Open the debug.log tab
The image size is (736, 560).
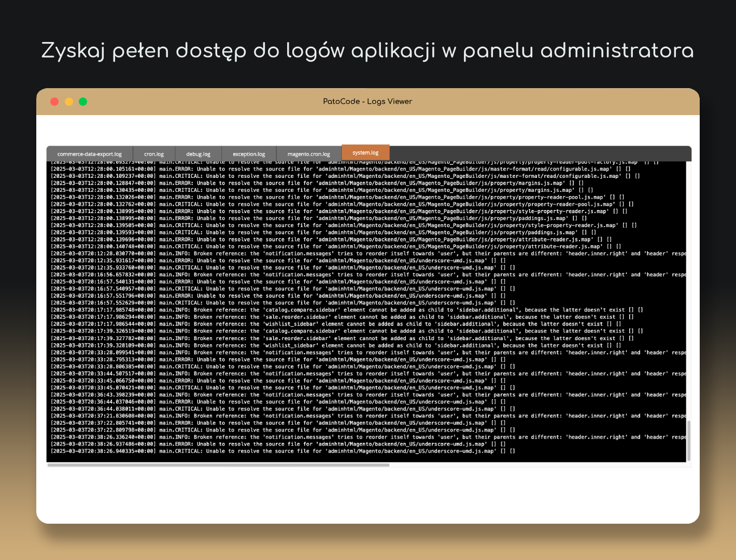point(197,153)
